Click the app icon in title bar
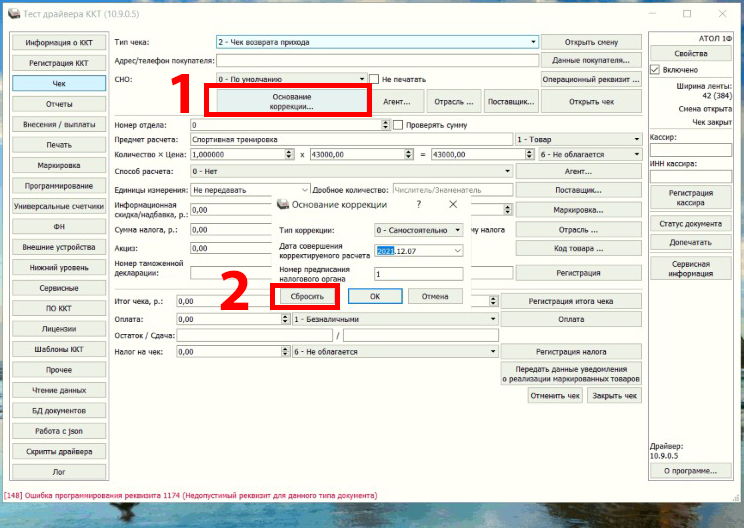Image resolution: width=744 pixels, height=528 pixels. (x=13, y=15)
